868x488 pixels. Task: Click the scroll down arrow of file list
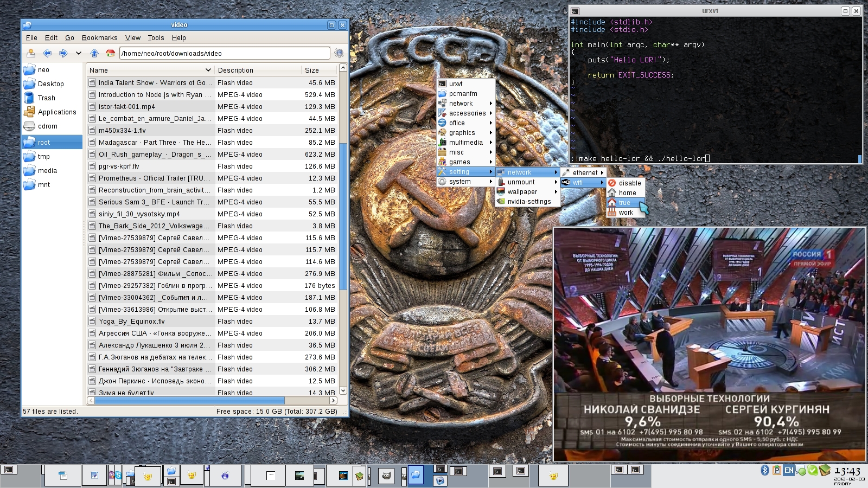[343, 391]
